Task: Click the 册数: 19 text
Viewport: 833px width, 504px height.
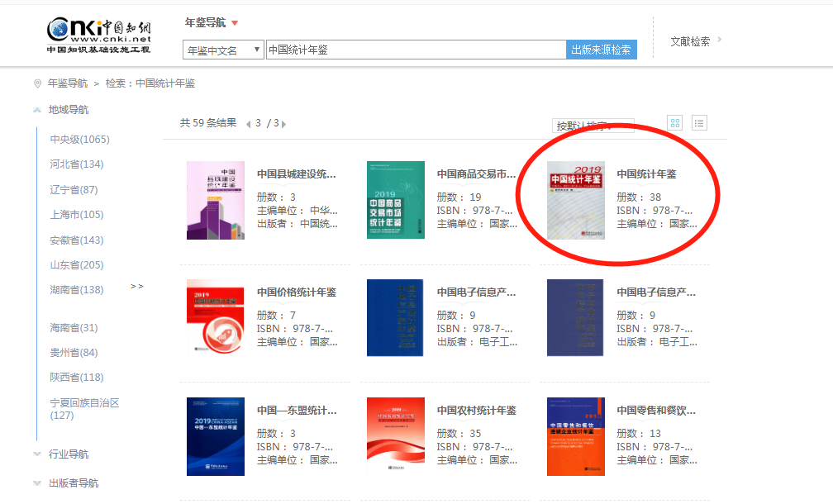Action: (x=459, y=197)
